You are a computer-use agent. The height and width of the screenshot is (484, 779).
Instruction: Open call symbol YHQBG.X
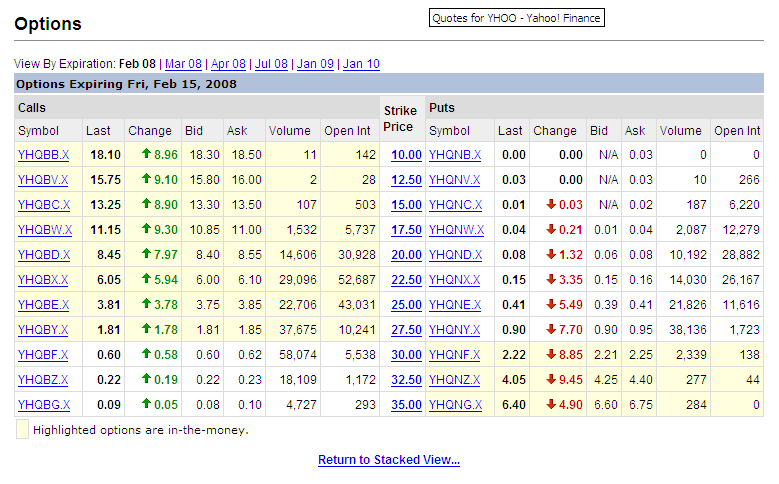(44, 404)
